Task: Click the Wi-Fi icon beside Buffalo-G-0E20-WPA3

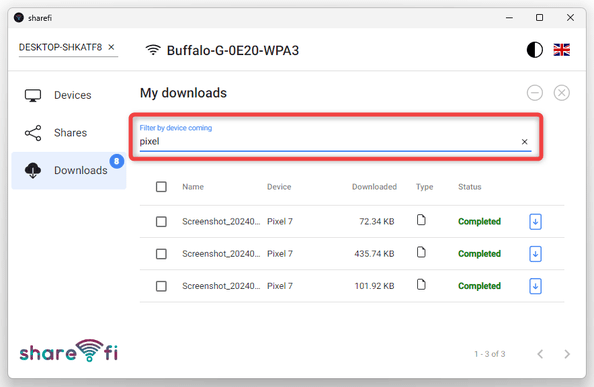Action: tap(153, 50)
